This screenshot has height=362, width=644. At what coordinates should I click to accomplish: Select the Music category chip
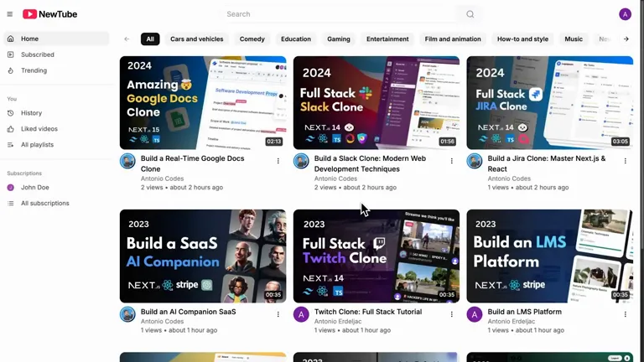[x=574, y=39]
